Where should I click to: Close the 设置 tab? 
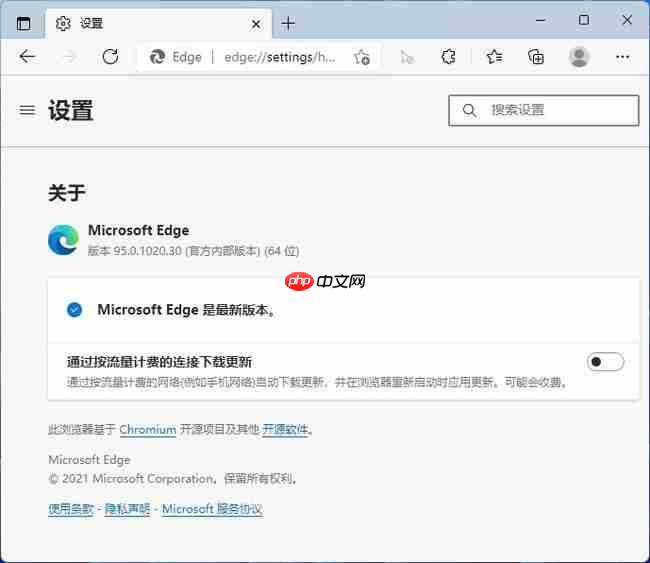pos(256,24)
